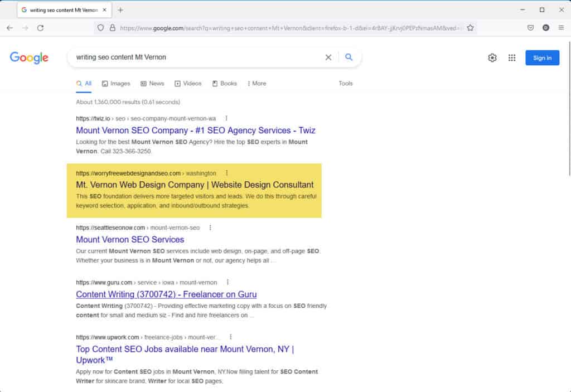Click the Firefox account icon
Viewport: 571px width, 392px height.
pos(545,28)
